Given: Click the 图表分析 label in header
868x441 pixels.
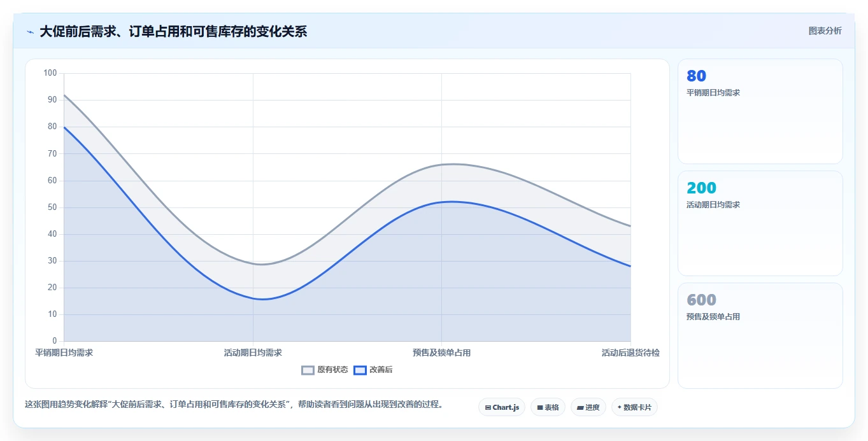Looking at the screenshot, I should (x=825, y=31).
